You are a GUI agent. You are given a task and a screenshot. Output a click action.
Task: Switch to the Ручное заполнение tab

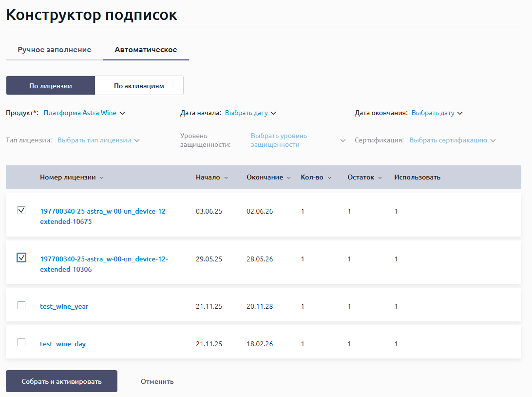[x=55, y=50]
